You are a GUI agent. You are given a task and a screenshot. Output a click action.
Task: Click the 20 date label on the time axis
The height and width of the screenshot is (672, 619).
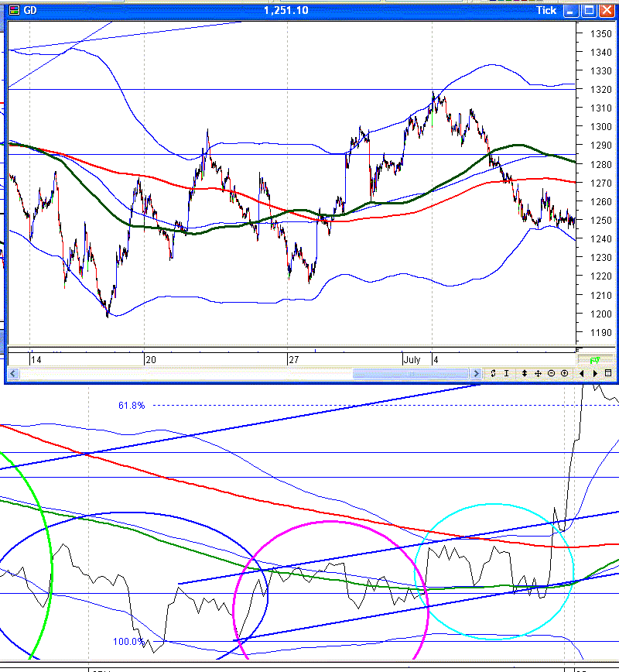[x=151, y=360]
